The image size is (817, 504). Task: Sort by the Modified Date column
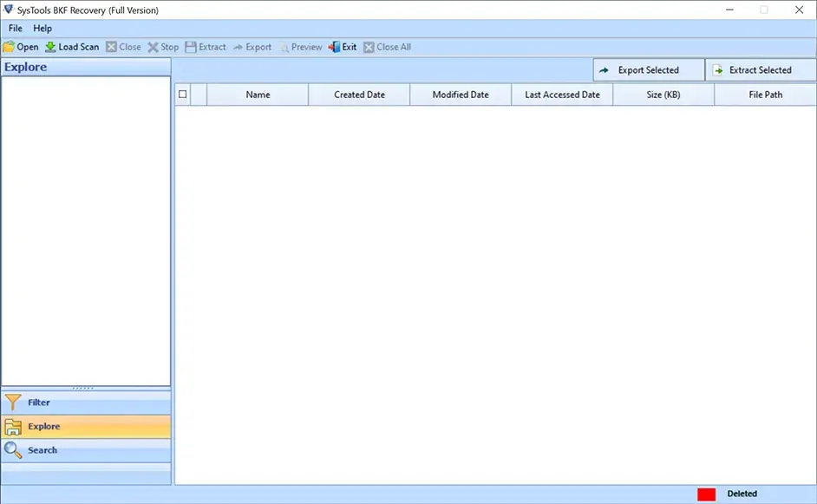(461, 95)
